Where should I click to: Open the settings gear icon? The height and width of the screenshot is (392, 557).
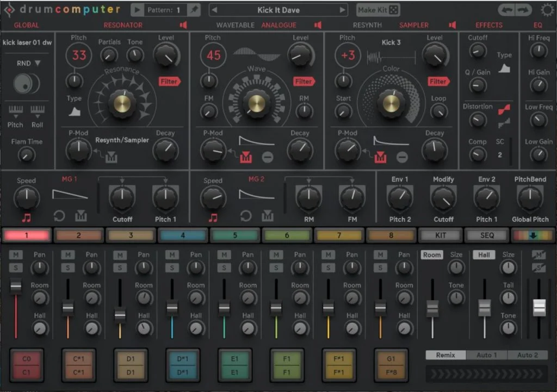546,10
